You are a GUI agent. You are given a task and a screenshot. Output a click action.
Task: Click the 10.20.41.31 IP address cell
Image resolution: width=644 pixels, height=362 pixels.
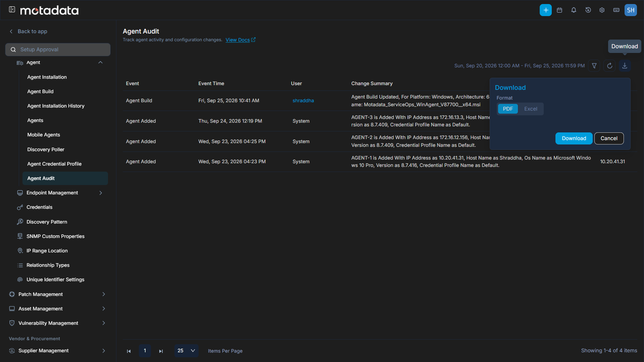(x=612, y=162)
